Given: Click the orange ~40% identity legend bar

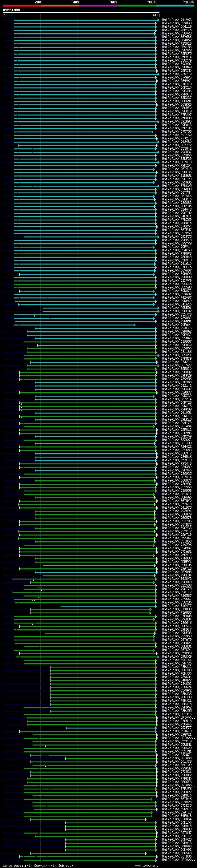Looking at the screenshot, I should click(x=60, y=6).
